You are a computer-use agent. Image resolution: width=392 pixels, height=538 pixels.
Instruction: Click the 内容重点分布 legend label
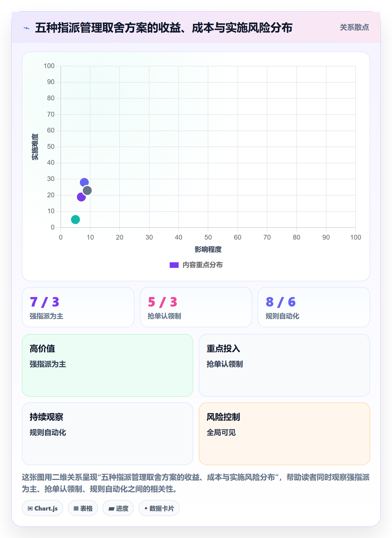pos(202,265)
